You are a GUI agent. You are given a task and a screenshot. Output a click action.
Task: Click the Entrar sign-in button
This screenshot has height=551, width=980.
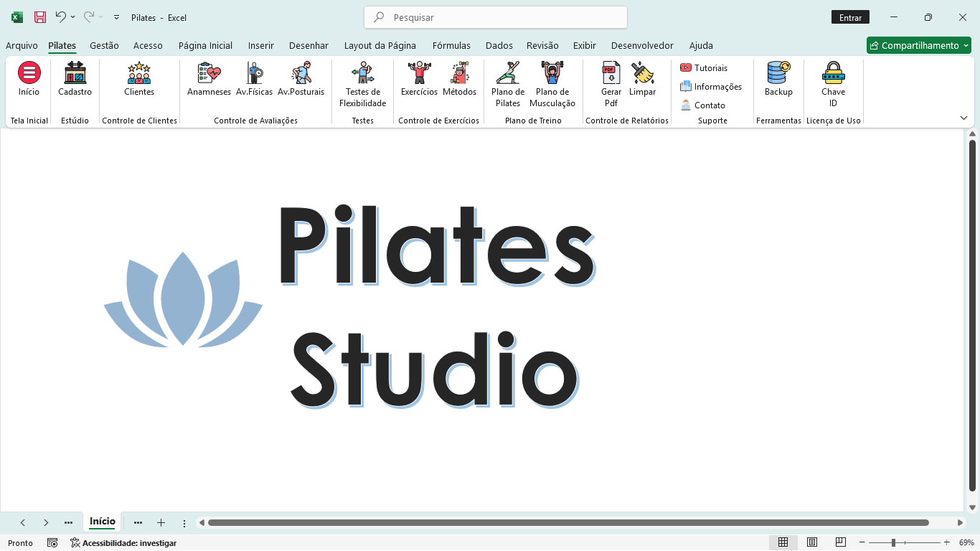[850, 17]
